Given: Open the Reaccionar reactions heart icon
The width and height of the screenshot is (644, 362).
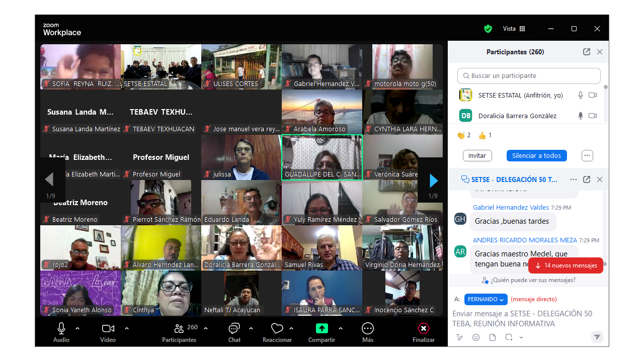Looking at the screenshot, I should pos(277,329).
